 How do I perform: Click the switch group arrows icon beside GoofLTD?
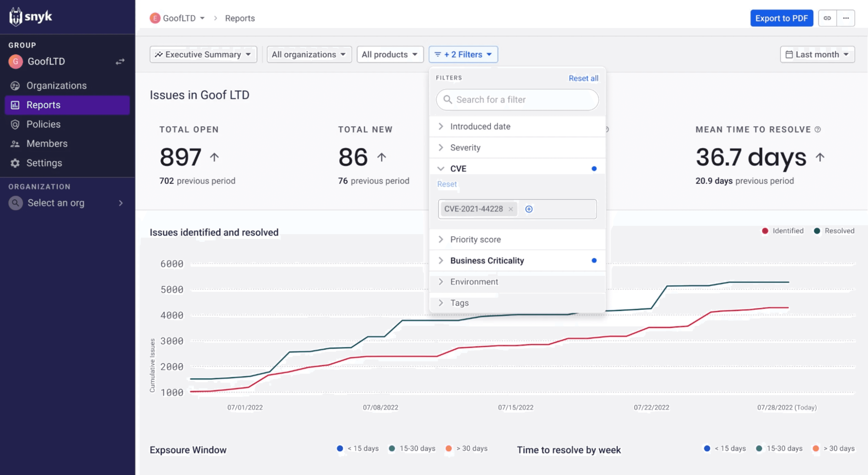(x=120, y=62)
